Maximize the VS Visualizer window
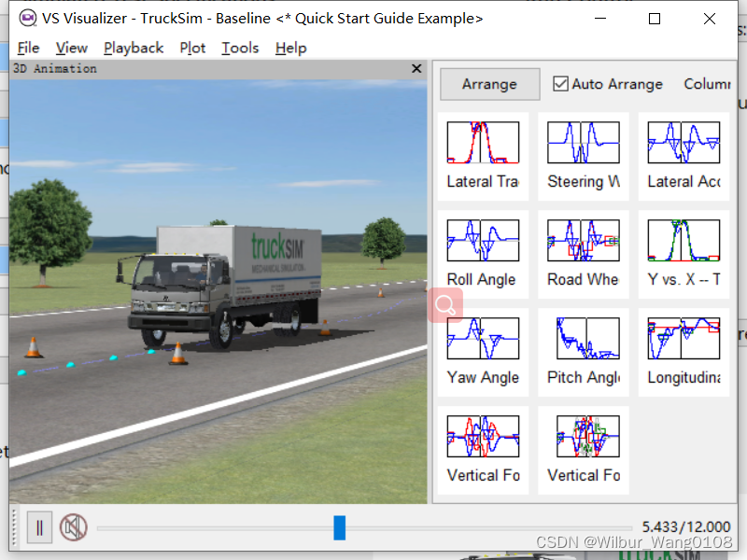This screenshot has width=747, height=560. pyautogui.click(x=655, y=19)
